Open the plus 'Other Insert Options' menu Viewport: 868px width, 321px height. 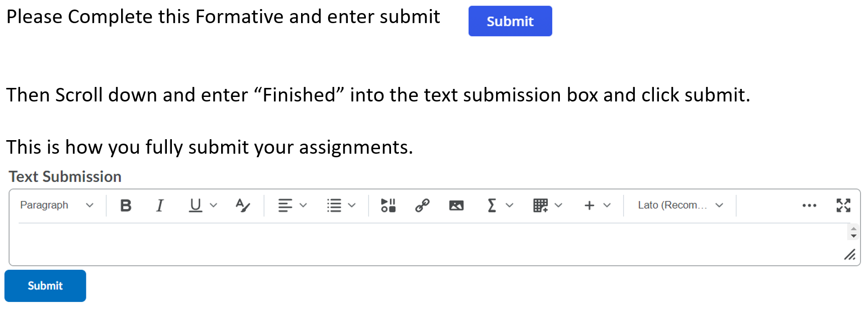[x=597, y=205]
